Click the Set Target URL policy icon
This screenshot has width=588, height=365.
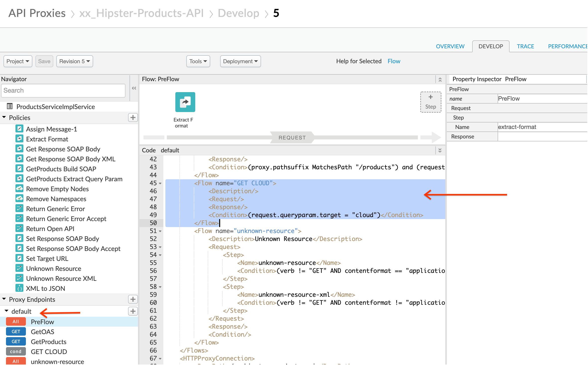19,258
